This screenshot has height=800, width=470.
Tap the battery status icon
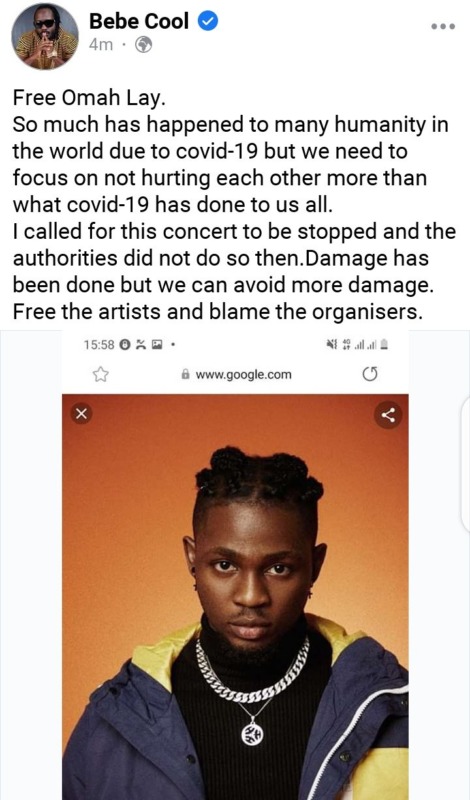point(385,344)
